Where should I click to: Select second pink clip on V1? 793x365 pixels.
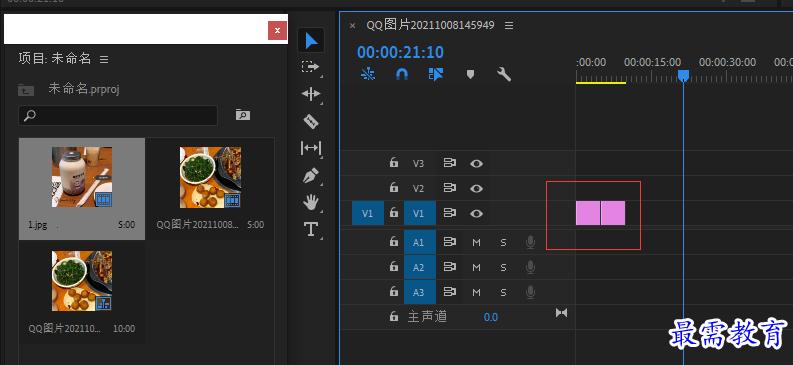[613, 213]
